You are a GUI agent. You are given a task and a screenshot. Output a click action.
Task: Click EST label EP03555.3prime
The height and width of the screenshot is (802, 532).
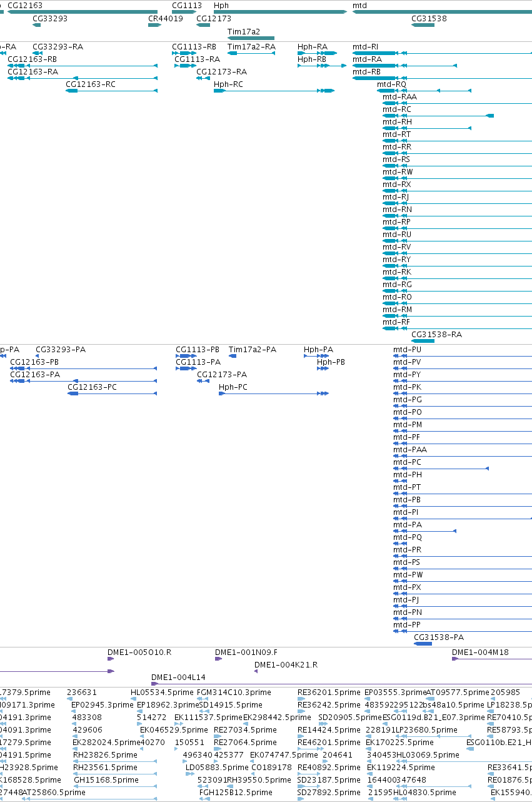click(x=395, y=693)
